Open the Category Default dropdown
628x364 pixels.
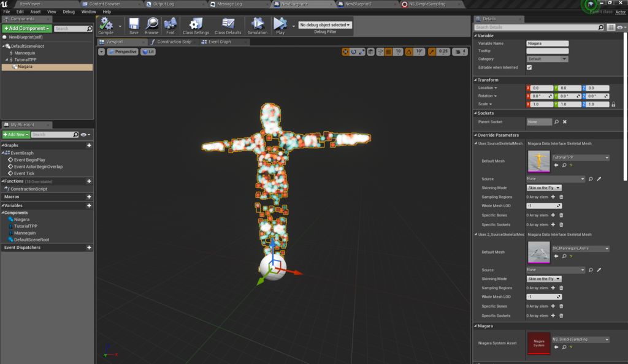pos(547,59)
